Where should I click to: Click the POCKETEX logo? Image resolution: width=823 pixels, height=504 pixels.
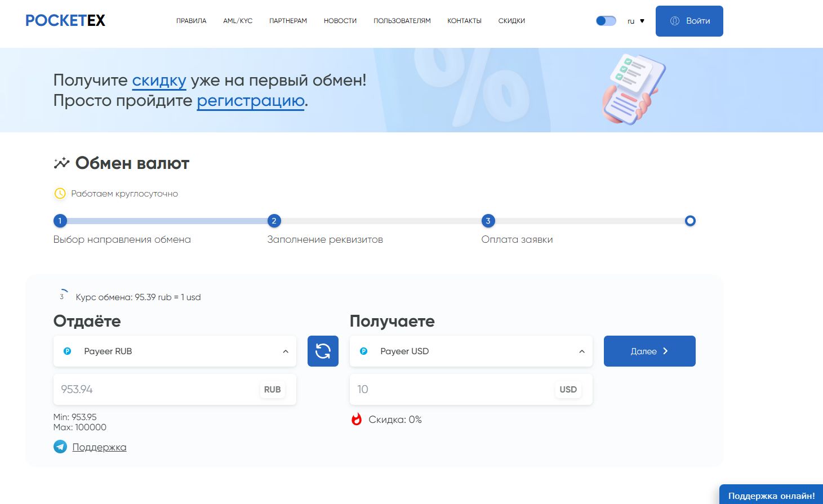64,20
